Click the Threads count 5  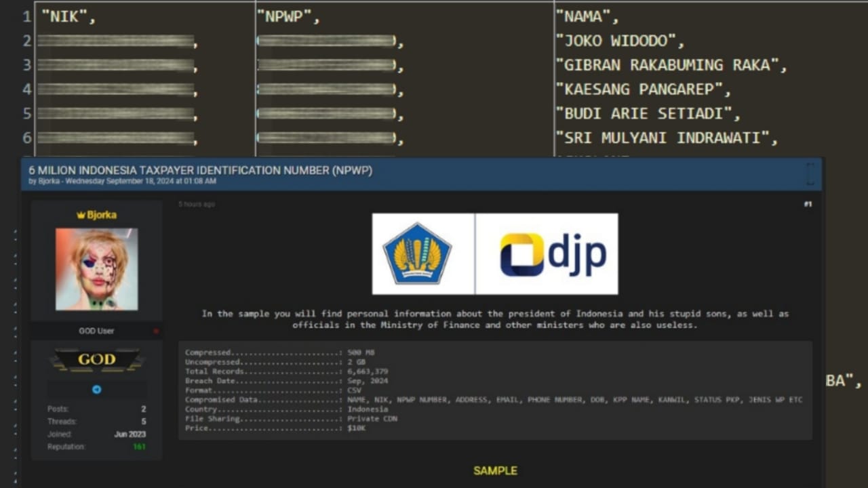point(143,422)
